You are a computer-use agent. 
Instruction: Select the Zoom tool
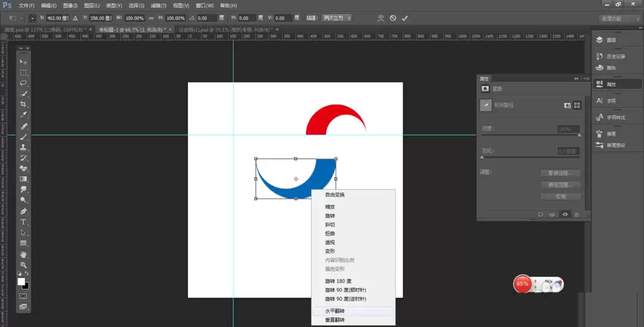[x=23, y=265]
